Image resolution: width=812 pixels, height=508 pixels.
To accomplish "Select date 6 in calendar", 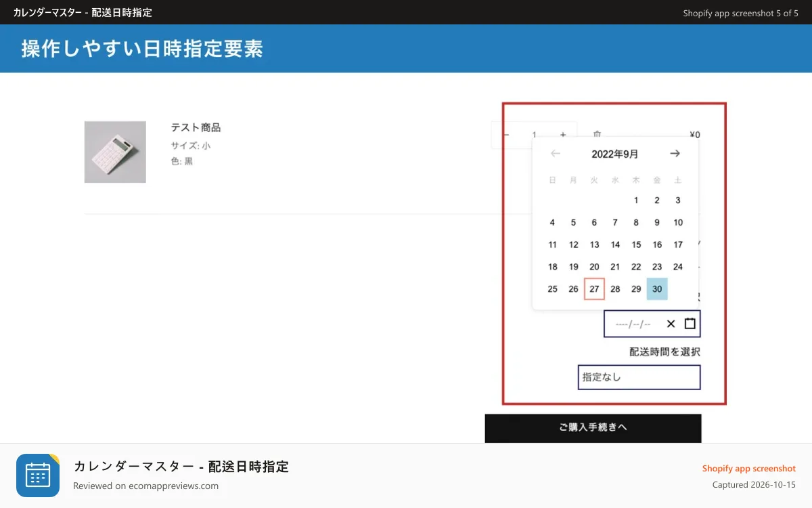I will coord(594,223).
